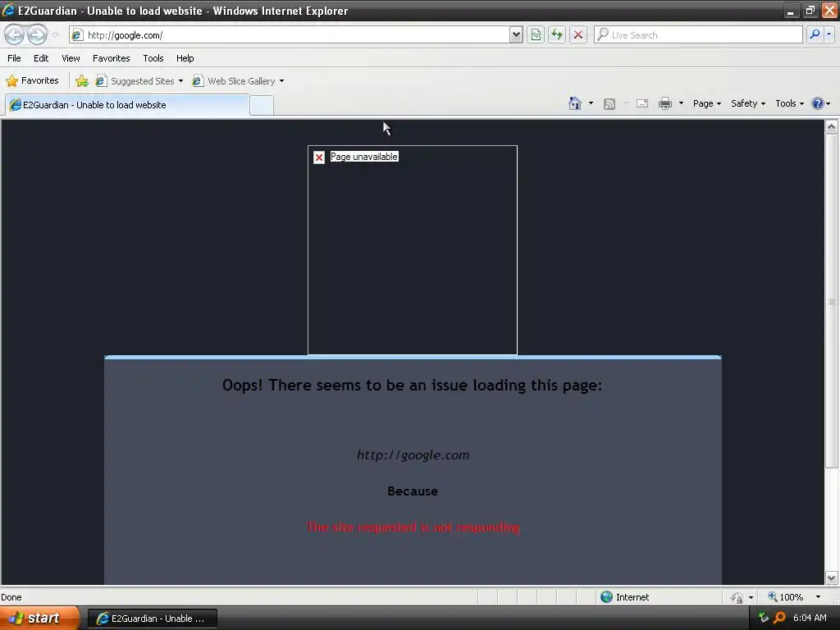
Task: Open a new blank tab
Action: pyautogui.click(x=262, y=106)
